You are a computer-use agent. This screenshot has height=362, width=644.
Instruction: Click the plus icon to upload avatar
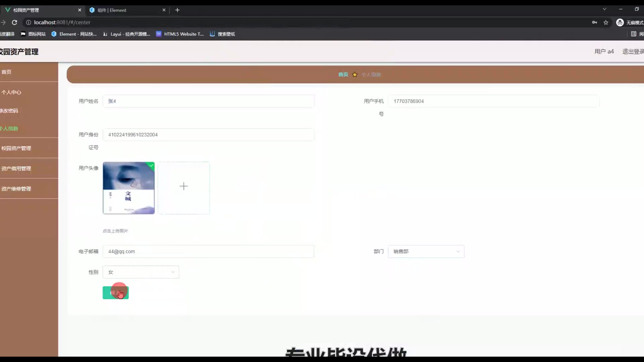point(183,186)
